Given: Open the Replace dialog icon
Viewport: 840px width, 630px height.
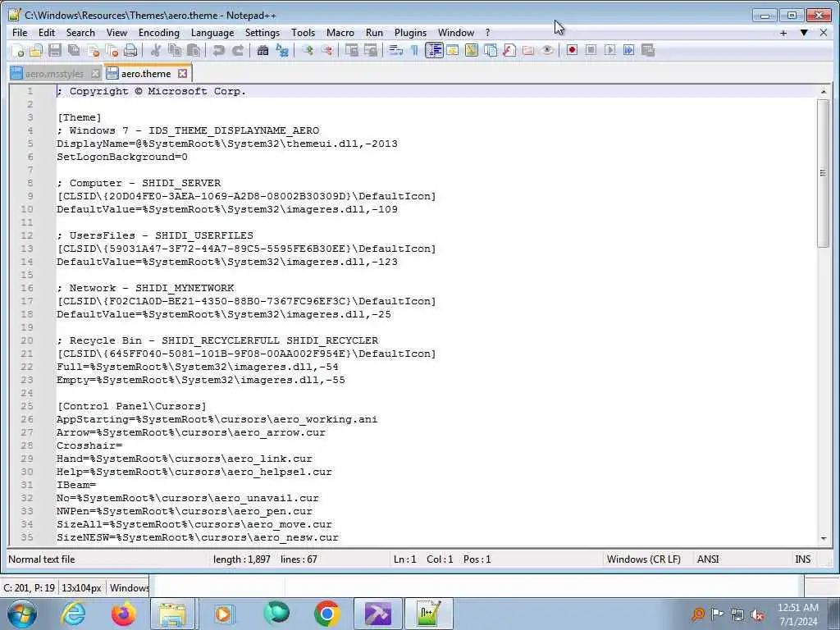Looking at the screenshot, I should (282, 50).
